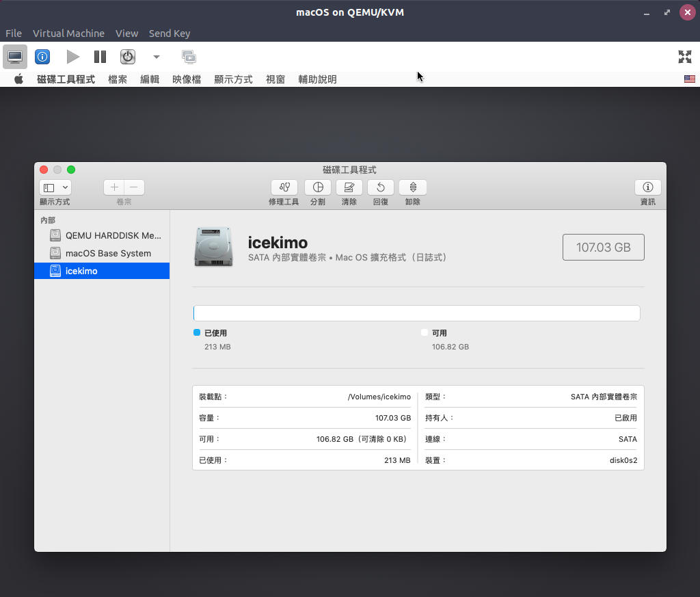This screenshot has height=597, width=700.
Task: Click the Partition (分割) toolbar icon
Action: [317, 187]
